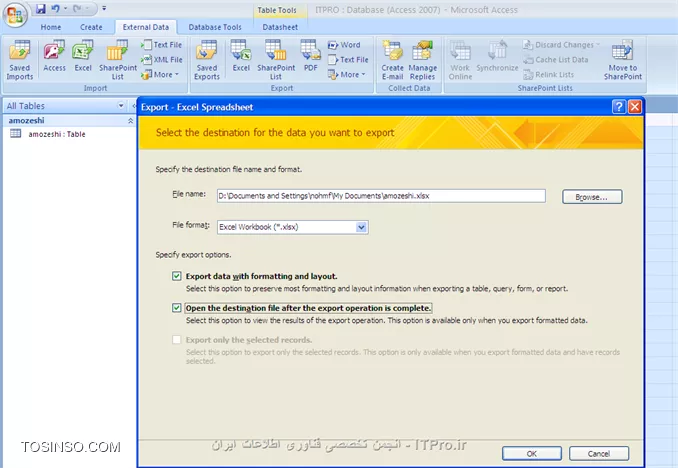Click the Office button orb
This screenshot has height=468, width=678.
15,15
